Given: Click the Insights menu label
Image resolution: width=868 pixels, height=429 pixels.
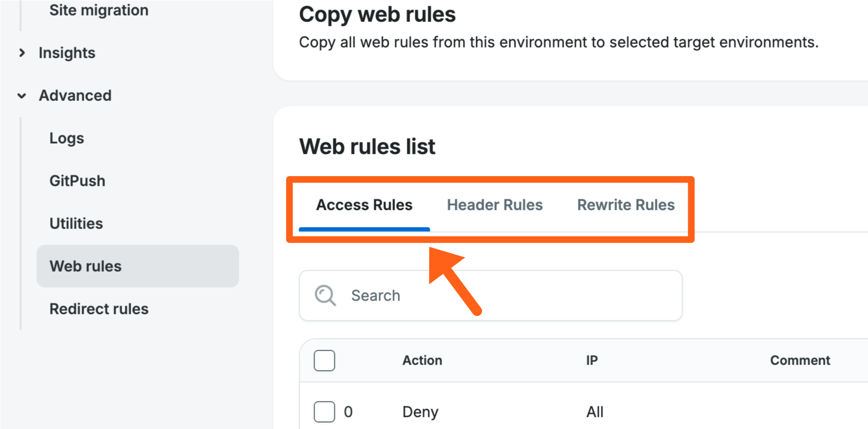Looking at the screenshot, I should [x=67, y=53].
